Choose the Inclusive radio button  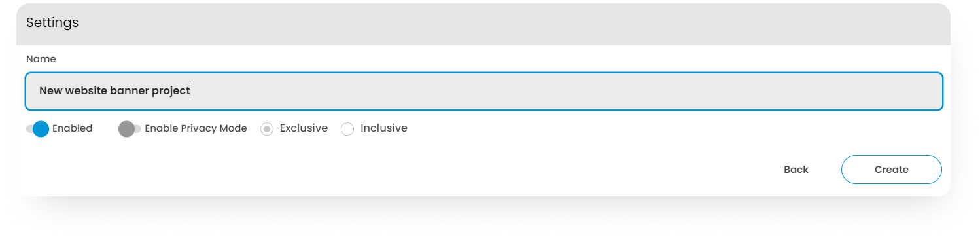click(x=348, y=129)
